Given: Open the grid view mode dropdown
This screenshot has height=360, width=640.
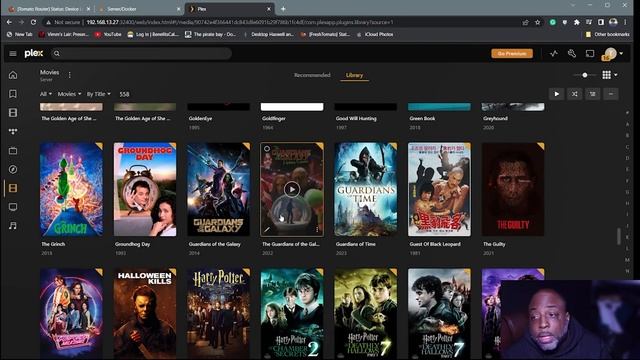Looking at the screenshot, I should coord(609,75).
